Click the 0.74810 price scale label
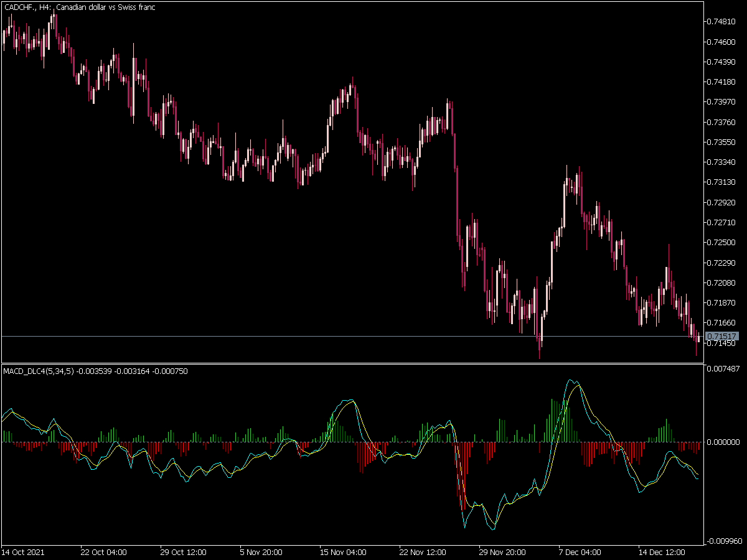The width and height of the screenshot is (747, 560). point(723,22)
